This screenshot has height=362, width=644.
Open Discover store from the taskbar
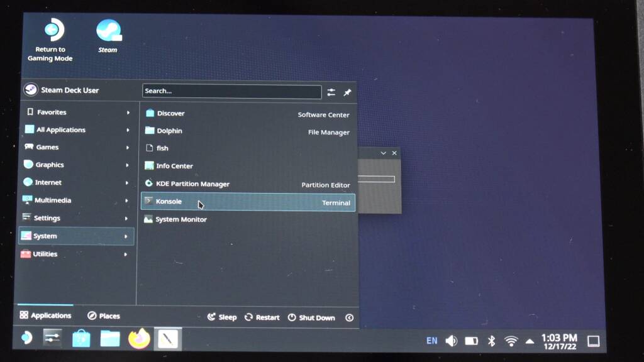pos(81,339)
